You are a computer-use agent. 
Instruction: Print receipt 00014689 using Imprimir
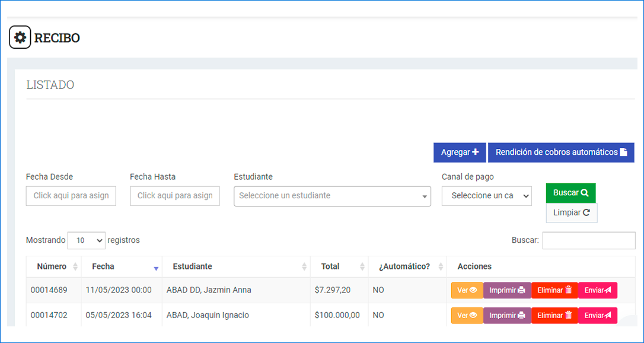pyautogui.click(x=507, y=290)
